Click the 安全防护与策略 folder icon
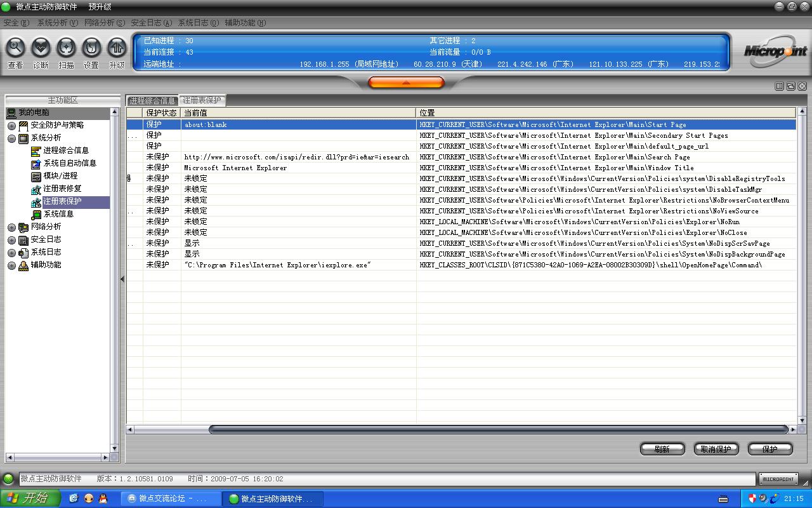This screenshot has height=508, width=812. pos(23,126)
